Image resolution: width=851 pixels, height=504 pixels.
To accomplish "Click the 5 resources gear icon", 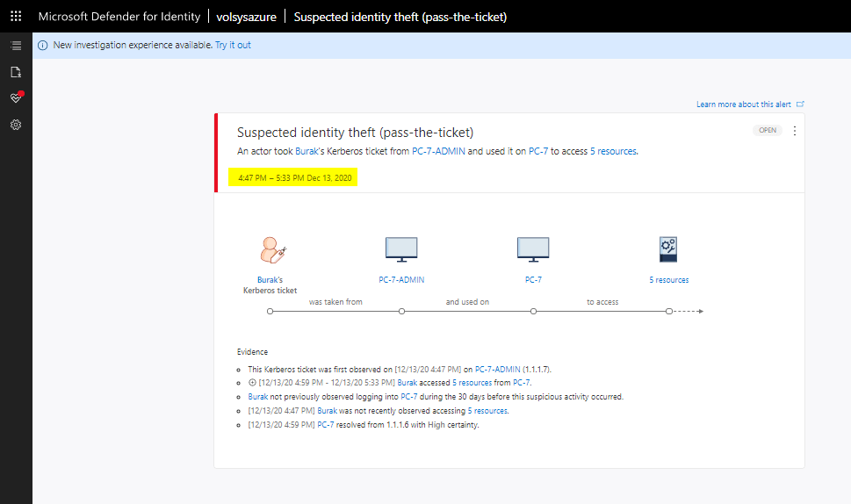I will point(668,249).
